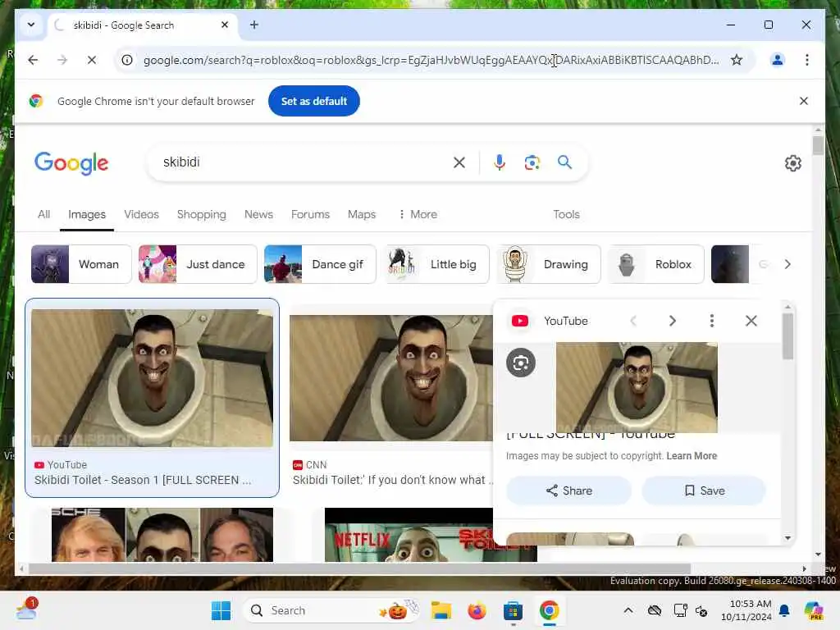Open a new tab with plus button
Image resolution: width=840 pixels, height=630 pixels.
click(254, 25)
